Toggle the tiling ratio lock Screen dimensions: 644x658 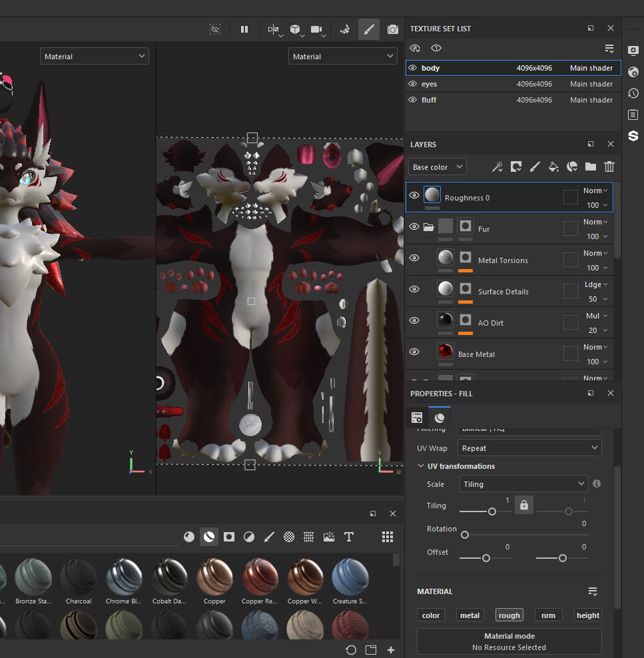click(x=524, y=505)
